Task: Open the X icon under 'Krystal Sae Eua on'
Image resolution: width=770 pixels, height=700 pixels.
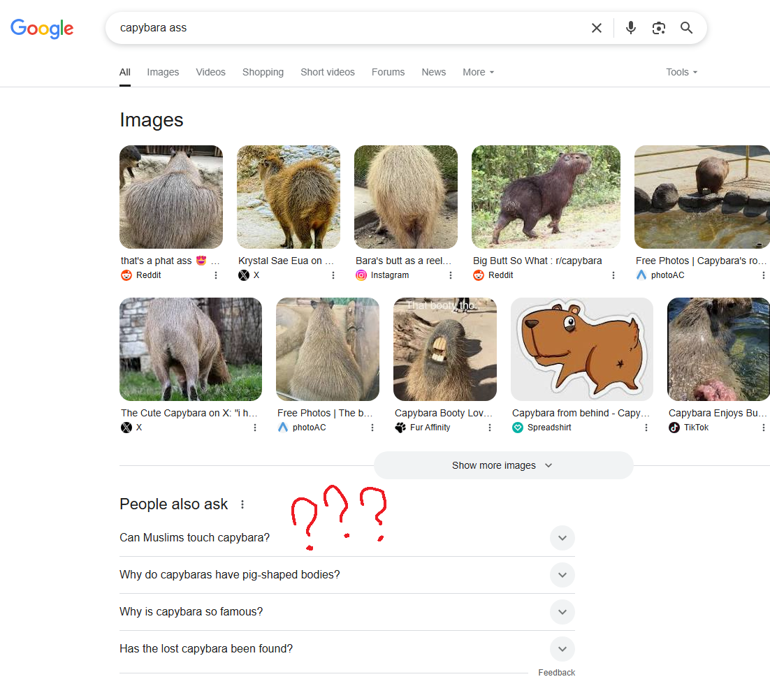Action: coord(244,275)
